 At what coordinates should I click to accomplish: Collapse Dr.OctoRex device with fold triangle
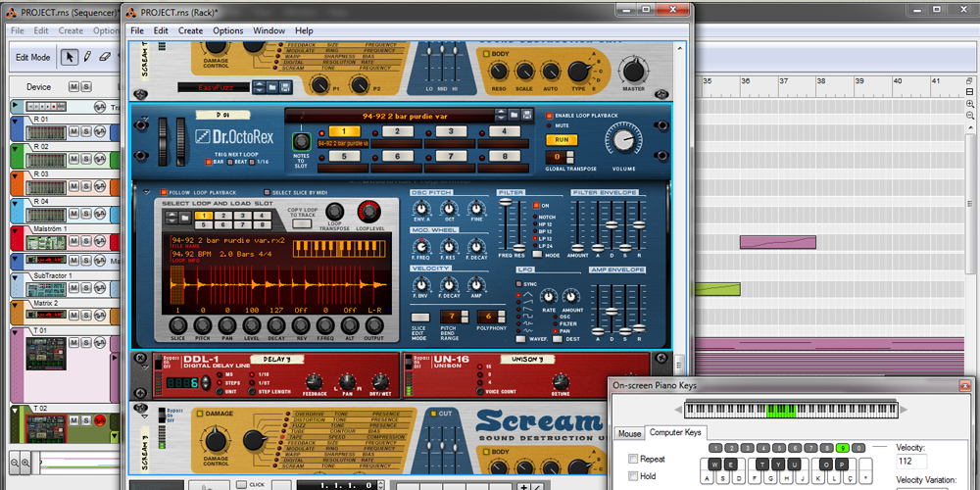143,118
